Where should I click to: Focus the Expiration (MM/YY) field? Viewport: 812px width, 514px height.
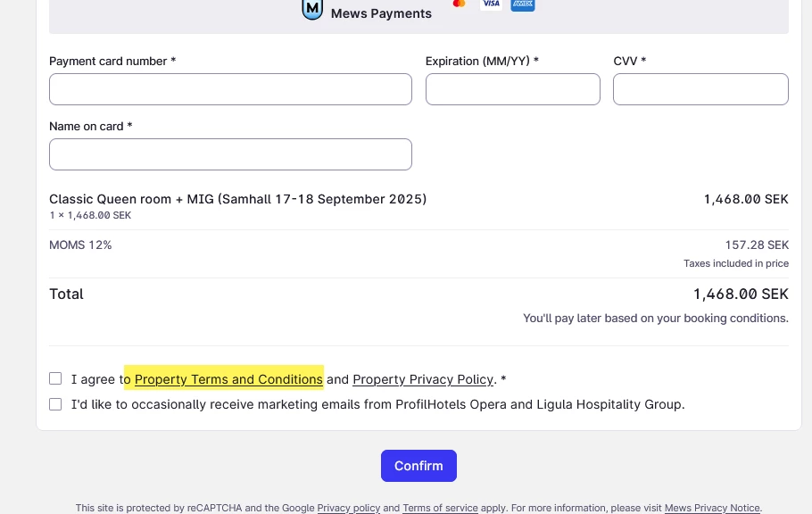click(x=513, y=89)
